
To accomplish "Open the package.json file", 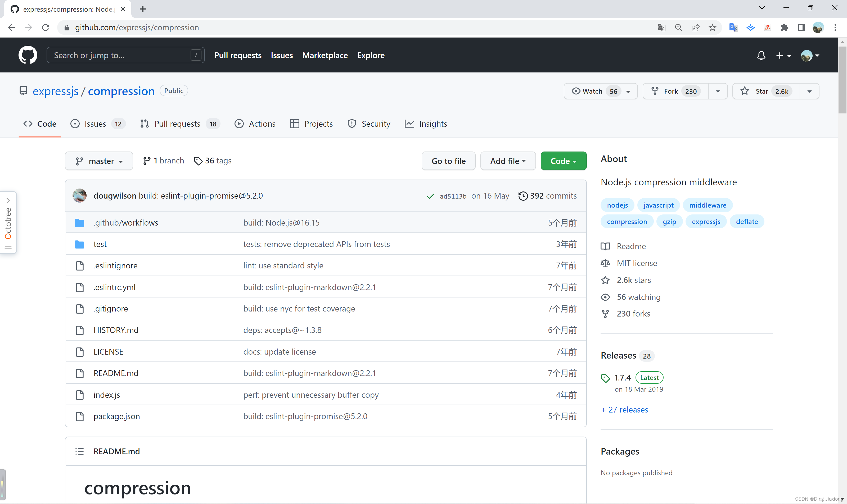I will pyautogui.click(x=116, y=416).
